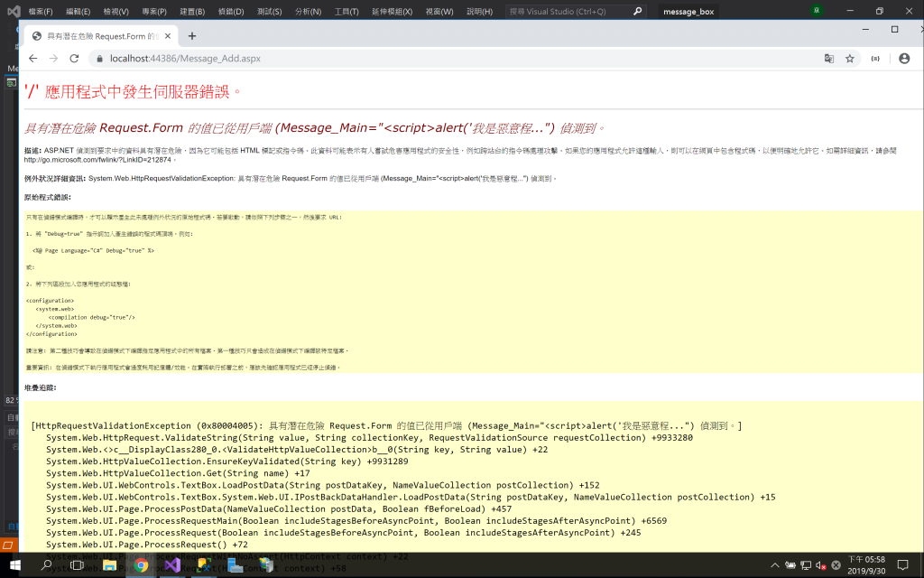Open the taskbar app right of server manager
This screenshot has height=578, width=924.
(x=266, y=565)
